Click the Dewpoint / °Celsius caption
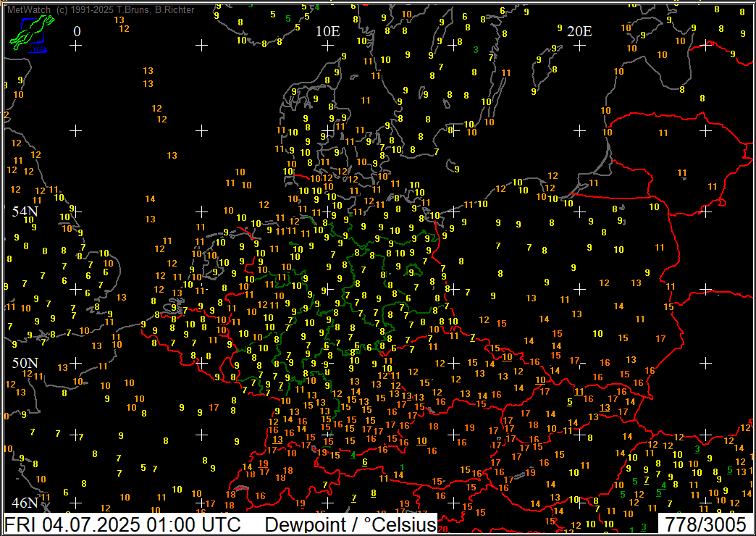756x536 pixels. point(350,524)
